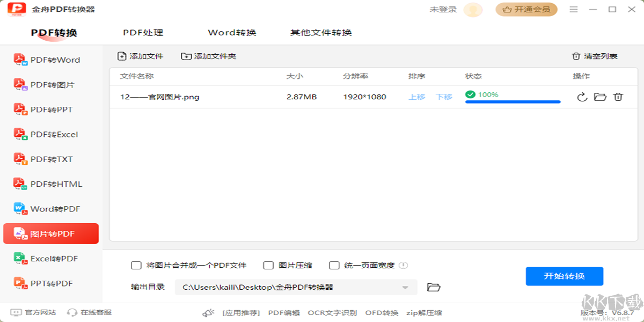Enable 将图片合并成一个PDF文件 option
This screenshot has height=322, width=644.
click(x=136, y=265)
